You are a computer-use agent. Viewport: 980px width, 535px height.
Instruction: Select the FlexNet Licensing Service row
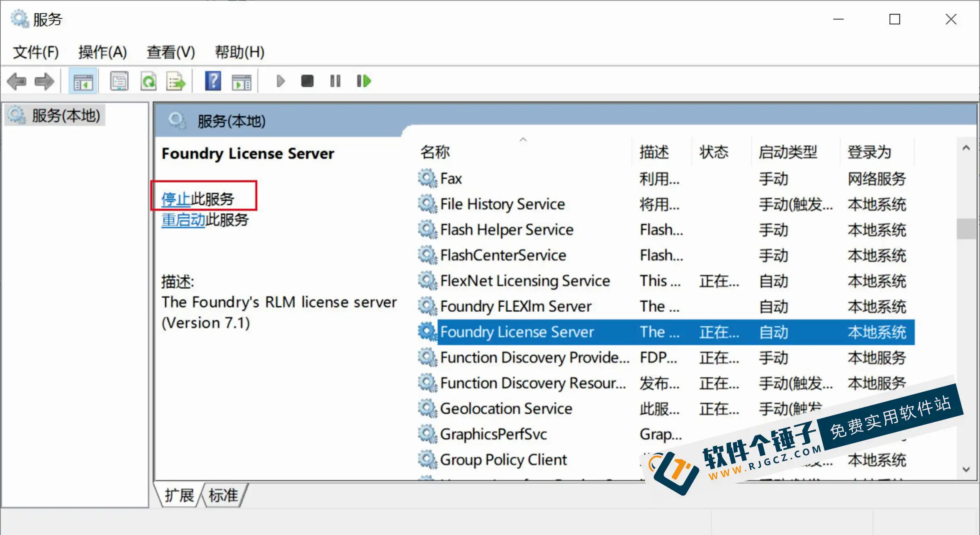[666, 281]
